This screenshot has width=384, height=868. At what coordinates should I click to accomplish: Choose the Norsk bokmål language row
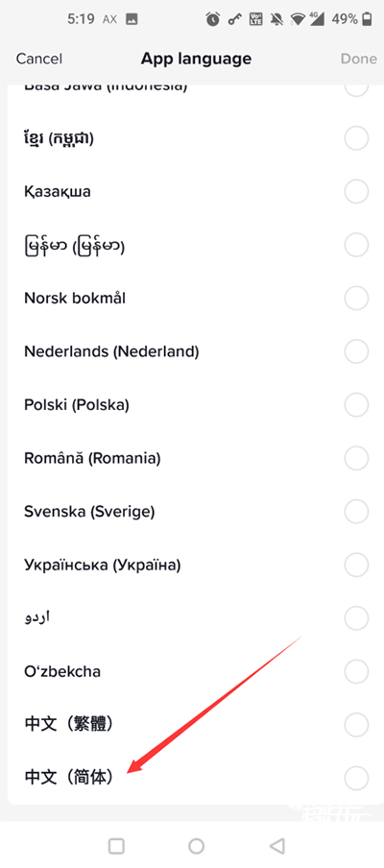[196, 299]
